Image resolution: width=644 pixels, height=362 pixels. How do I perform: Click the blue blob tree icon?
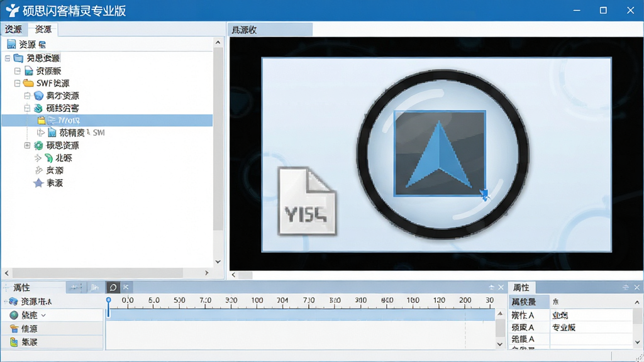pos(38,96)
